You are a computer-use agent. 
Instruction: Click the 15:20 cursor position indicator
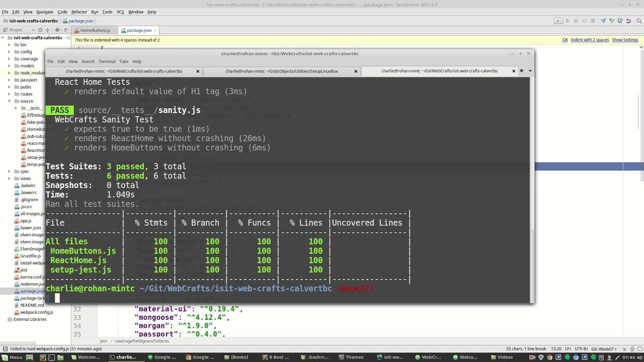[x=556, y=349]
